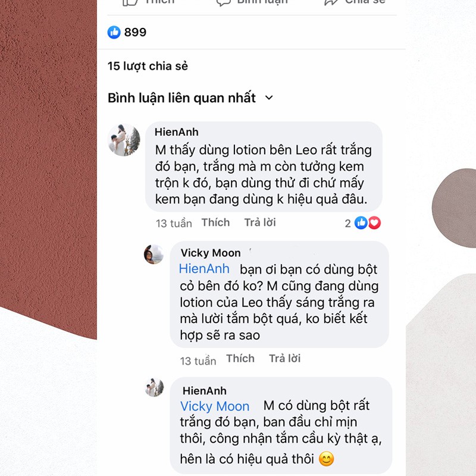Click the red heart reaction on HienAnh's comment
Image resolution: width=476 pixels, height=476 pixels.
374,223
